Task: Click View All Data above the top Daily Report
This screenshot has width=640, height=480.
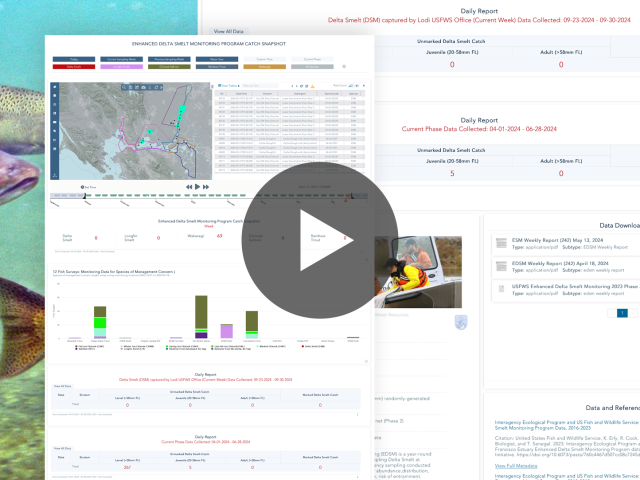Action: point(229,31)
